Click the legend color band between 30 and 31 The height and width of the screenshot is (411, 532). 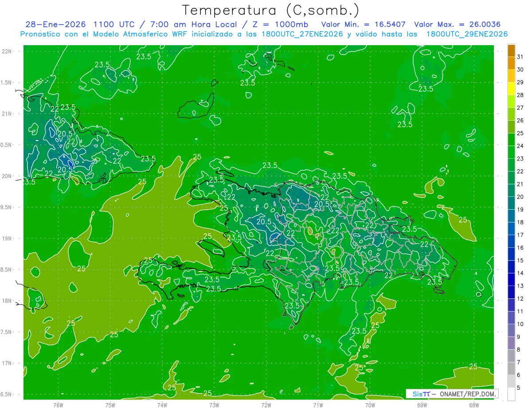(511, 63)
